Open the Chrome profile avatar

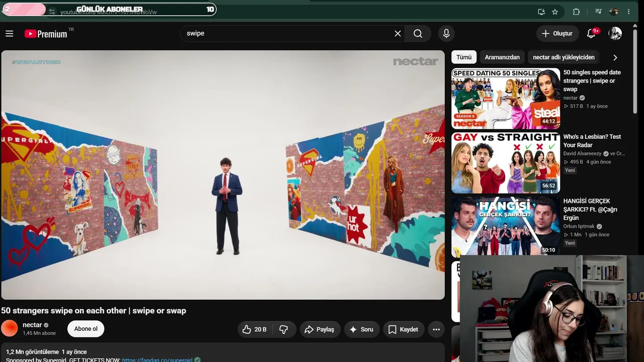pyautogui.click(x=613, y=12)
